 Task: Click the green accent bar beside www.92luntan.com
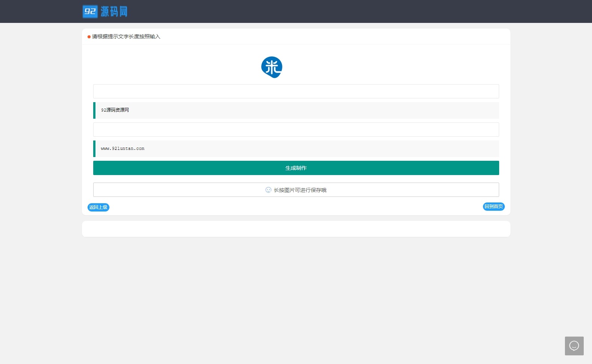[x=94, y=149]
